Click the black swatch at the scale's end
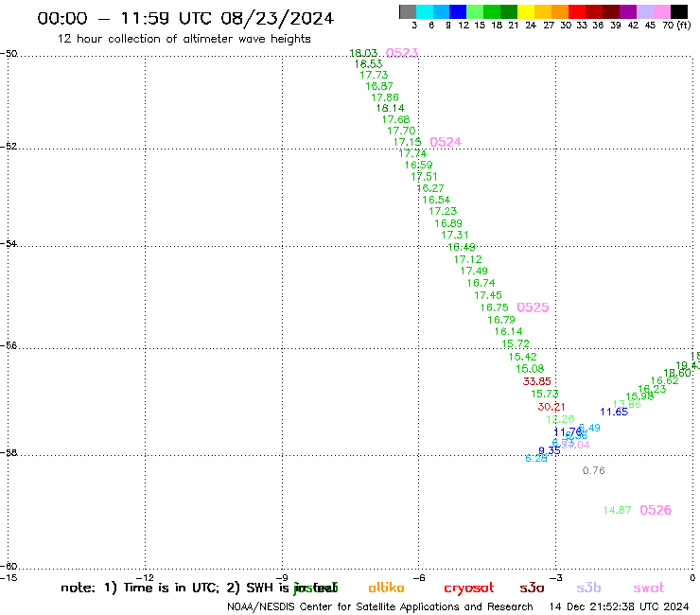The height and width of the screenshot is (615, 700). point(679,11)
